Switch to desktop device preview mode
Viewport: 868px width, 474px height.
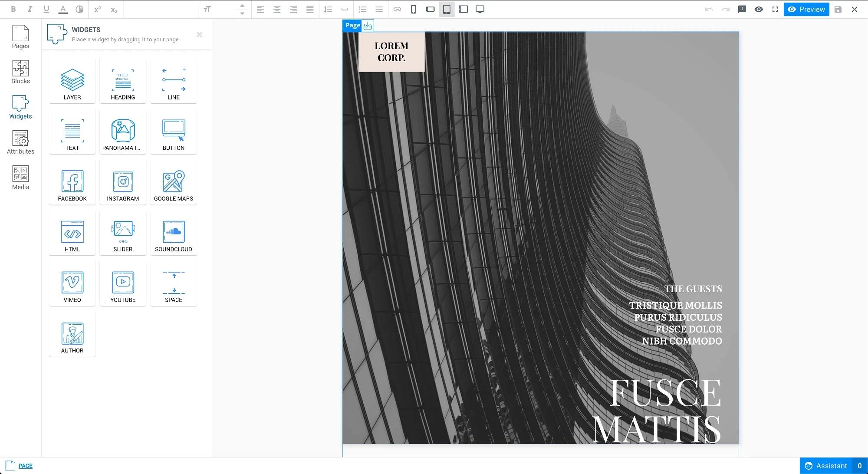pyautogui.click(x=480, y=9)
